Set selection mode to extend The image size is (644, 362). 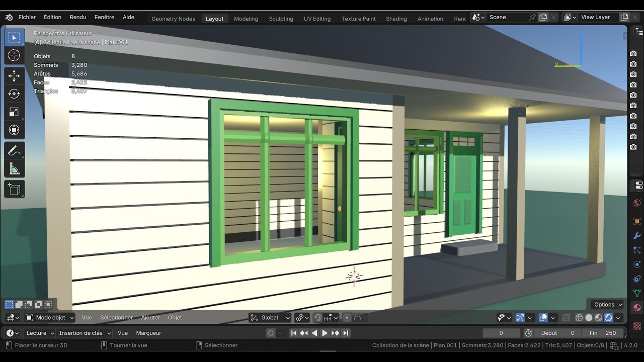coord(19,305)
